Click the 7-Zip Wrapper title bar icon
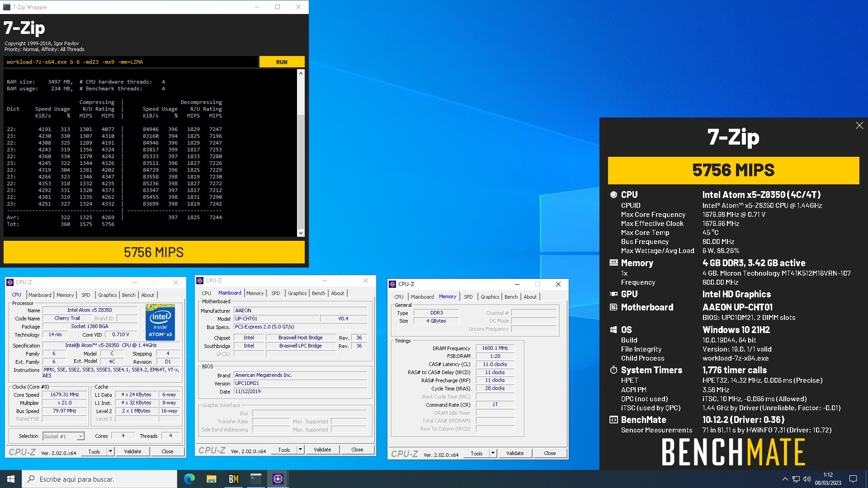Screen dimensions: 868x488 tap(7, 7)
